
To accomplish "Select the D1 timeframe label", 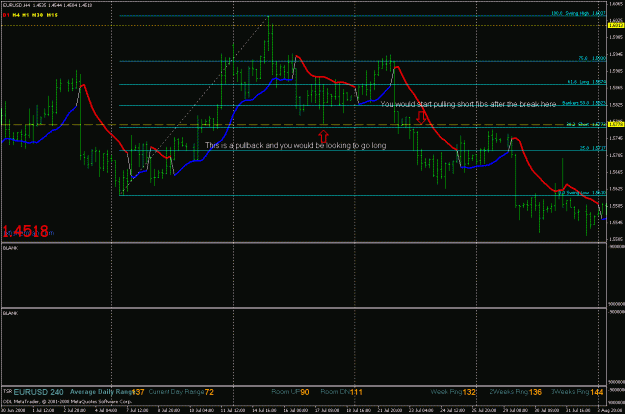I will pos(6,15).
